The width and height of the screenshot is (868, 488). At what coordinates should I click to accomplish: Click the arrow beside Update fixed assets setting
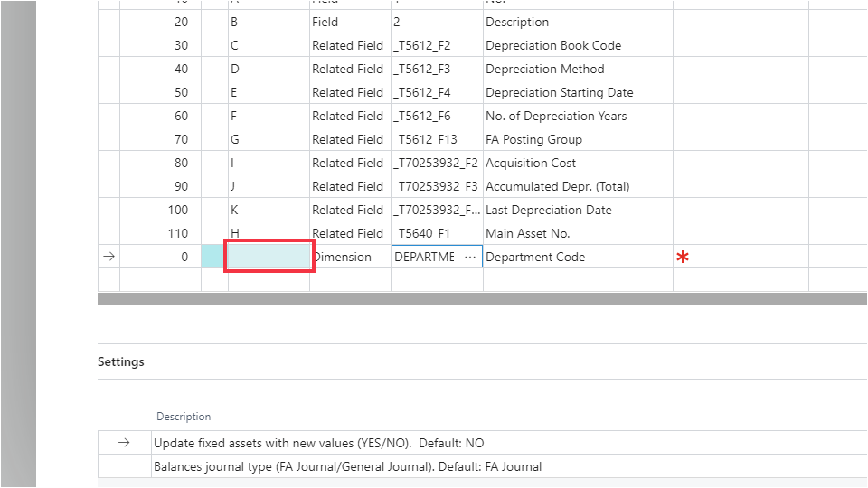[125, 443]
